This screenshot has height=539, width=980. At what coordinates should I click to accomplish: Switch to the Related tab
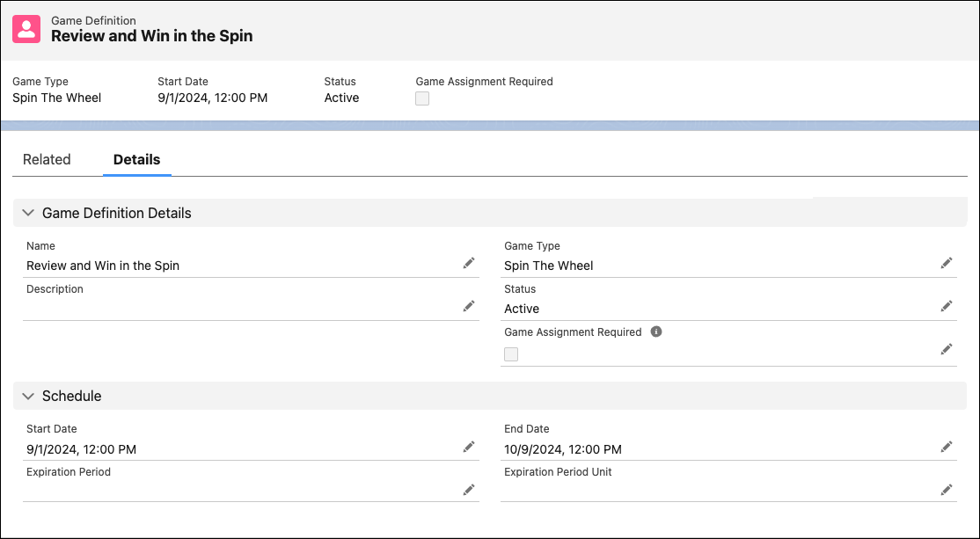(47, 159)
